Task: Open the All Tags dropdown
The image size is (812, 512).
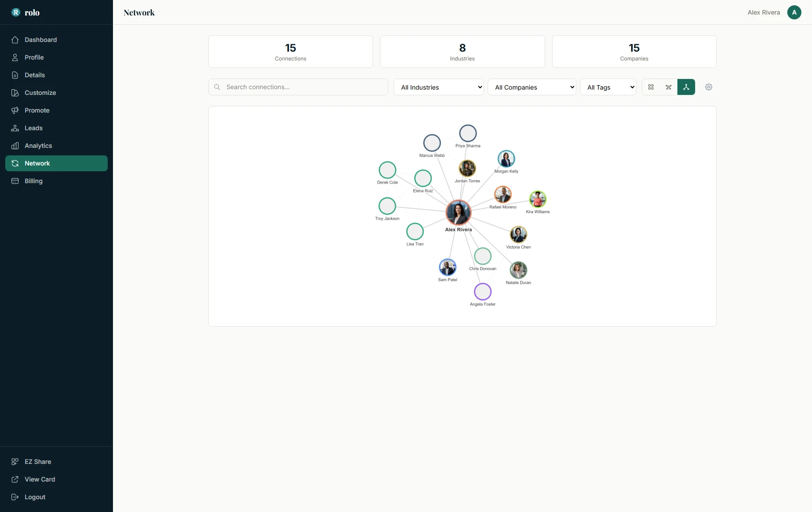Action: click(608, 87)
